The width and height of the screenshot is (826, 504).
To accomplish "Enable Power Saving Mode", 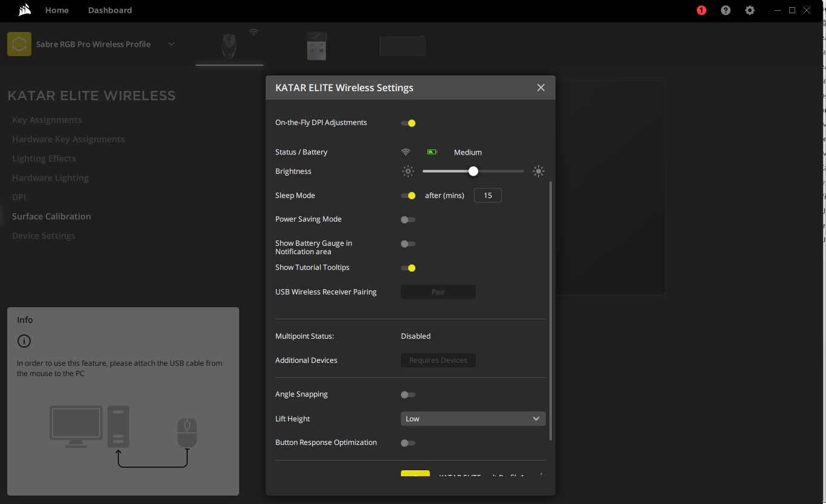I will point(408,220).
